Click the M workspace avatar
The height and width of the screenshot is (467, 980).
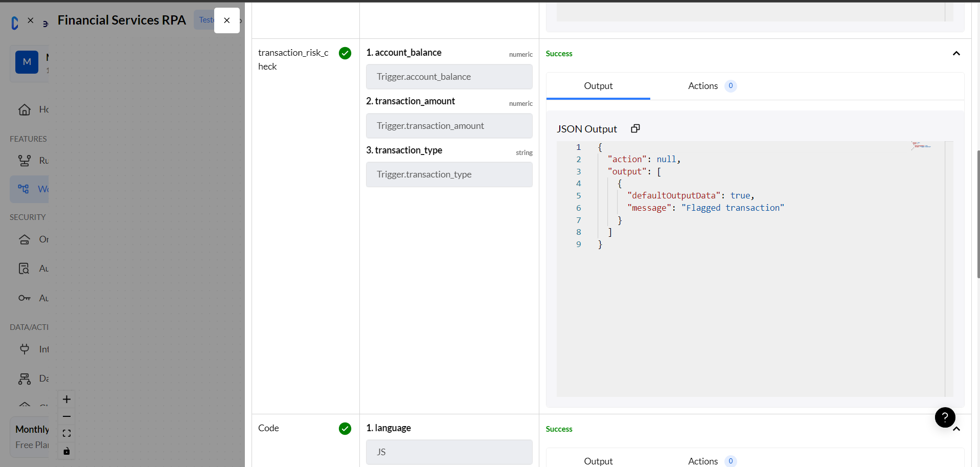[27, 62]
